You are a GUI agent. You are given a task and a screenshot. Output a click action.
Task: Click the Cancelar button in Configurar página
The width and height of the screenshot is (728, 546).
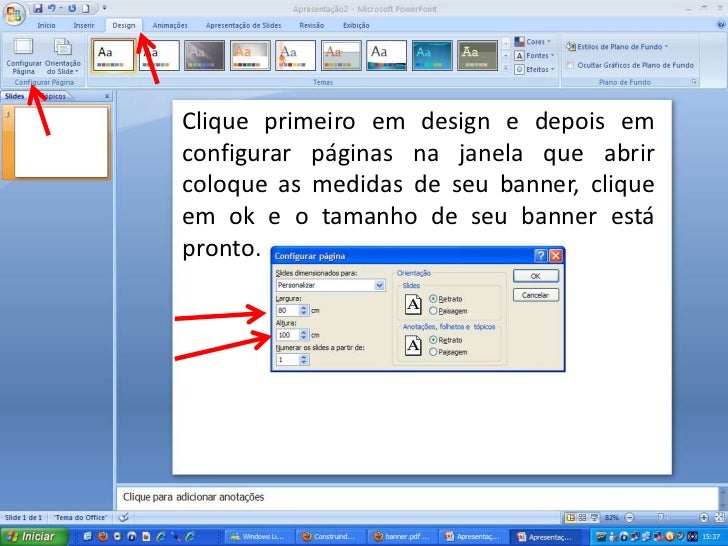tap(535, 295)
